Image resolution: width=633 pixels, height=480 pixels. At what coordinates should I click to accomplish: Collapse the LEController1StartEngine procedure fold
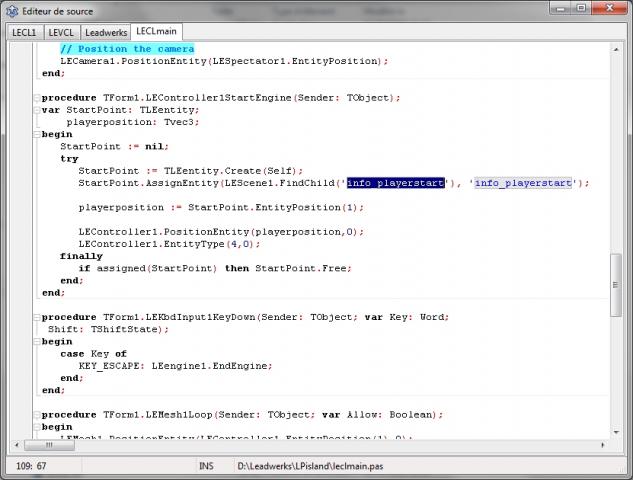(x=37, y=98)
